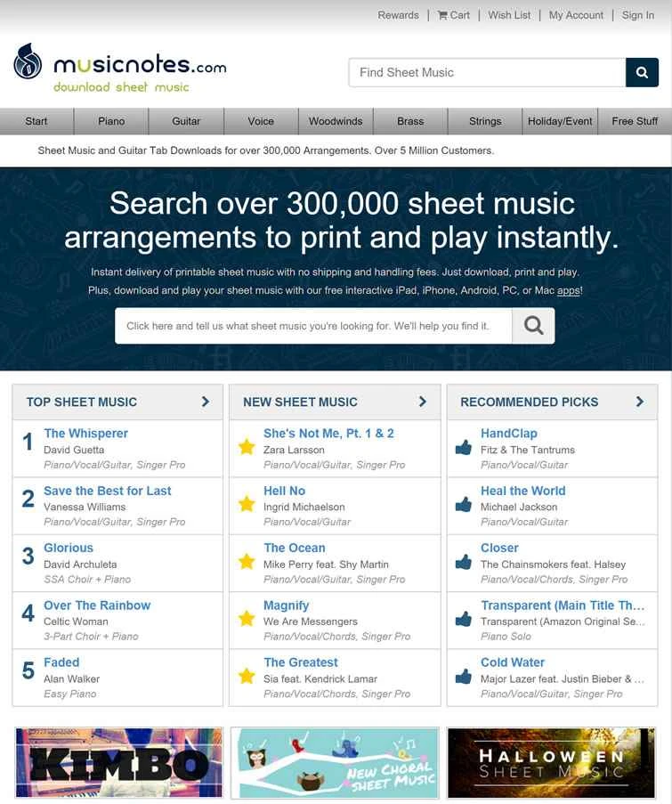Viewport: 672px width, 804px height.
Task: Click the Sign In link
Action: pos(638,15)
